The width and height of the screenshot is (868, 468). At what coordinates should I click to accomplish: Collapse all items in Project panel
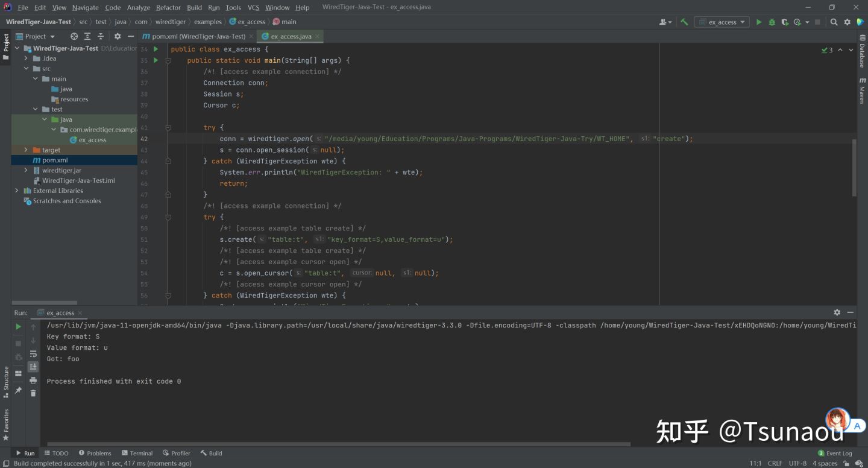click(100, 36)
